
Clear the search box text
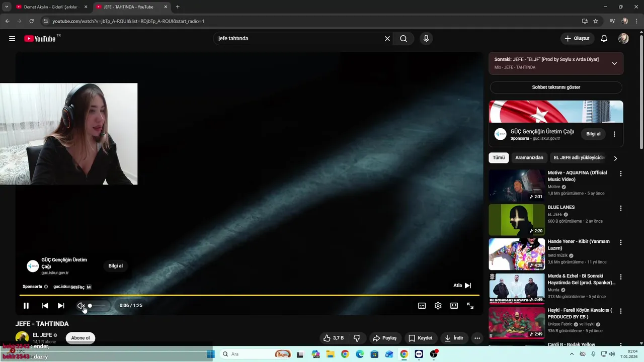pos(387,39)
